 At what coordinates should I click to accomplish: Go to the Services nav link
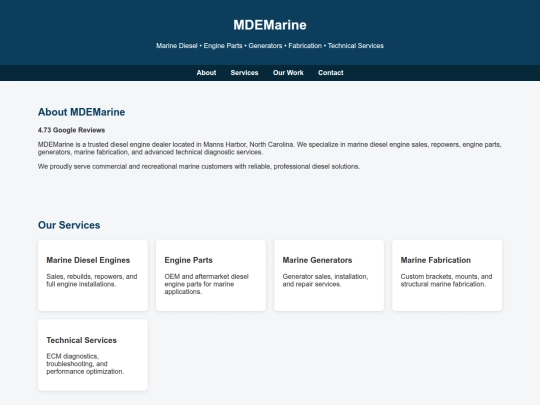[x=244, y=73]
